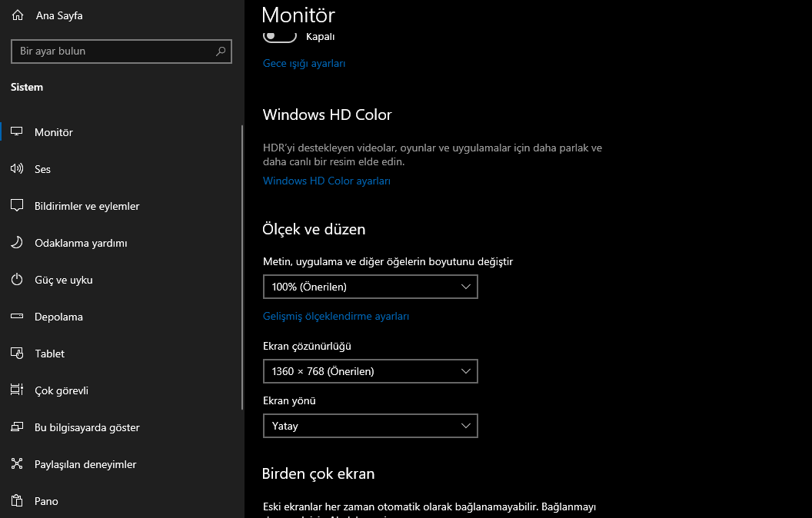The width and height of the screenshot is (812, 518).
Task: Click the Pano clipboard icon
Action: pos(17,501)
